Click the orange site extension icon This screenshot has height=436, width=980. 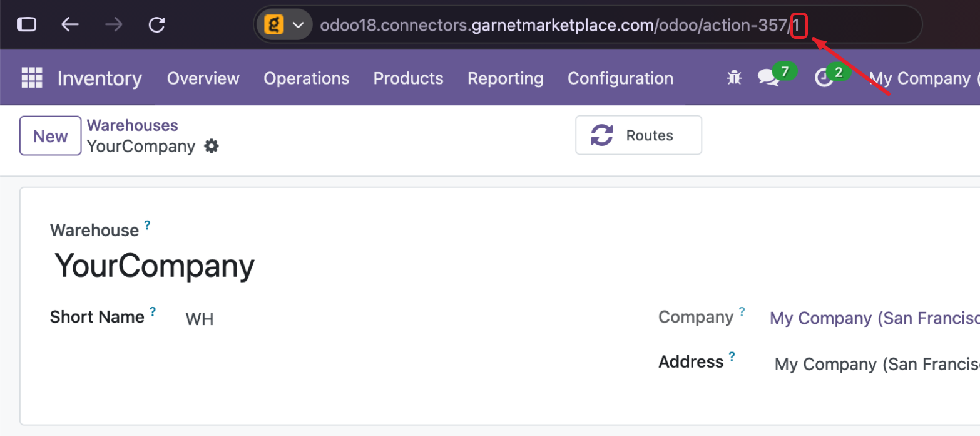click(274, 24)
